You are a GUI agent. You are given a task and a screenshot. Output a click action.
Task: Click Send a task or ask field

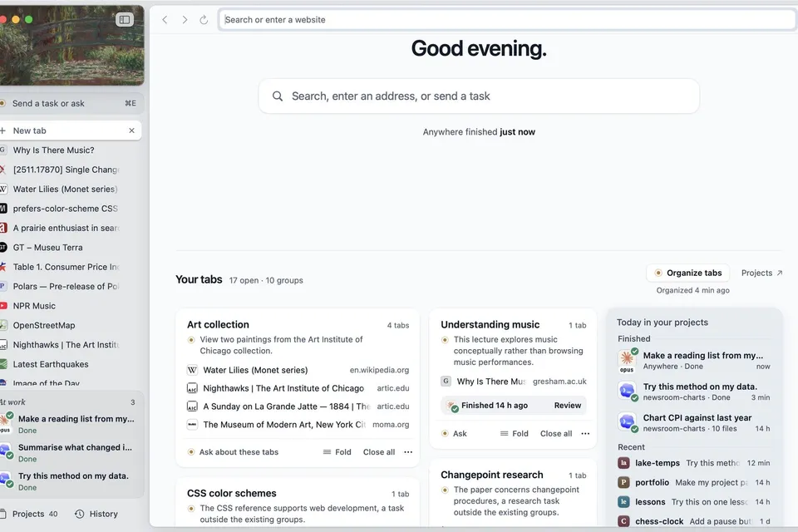pos(71,103)
